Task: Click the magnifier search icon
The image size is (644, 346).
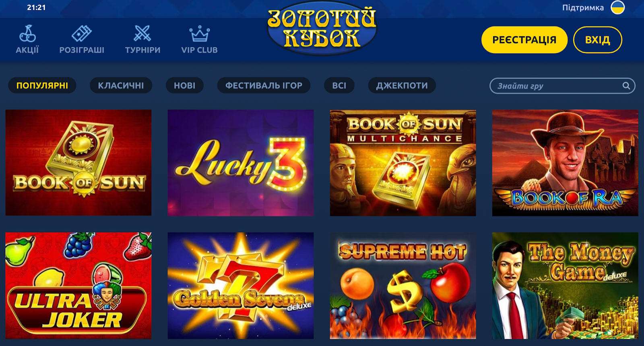Action: tap(626, 85)
